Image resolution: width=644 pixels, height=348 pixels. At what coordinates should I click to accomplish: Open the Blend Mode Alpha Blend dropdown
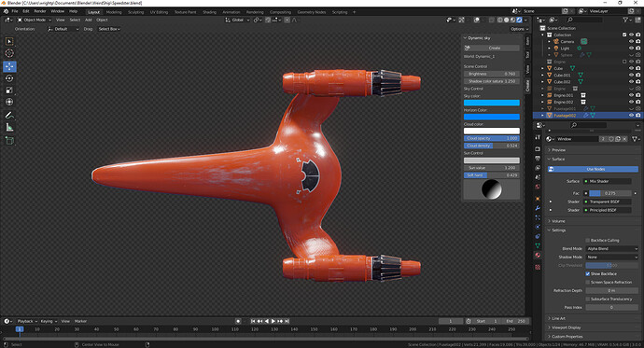612,249
